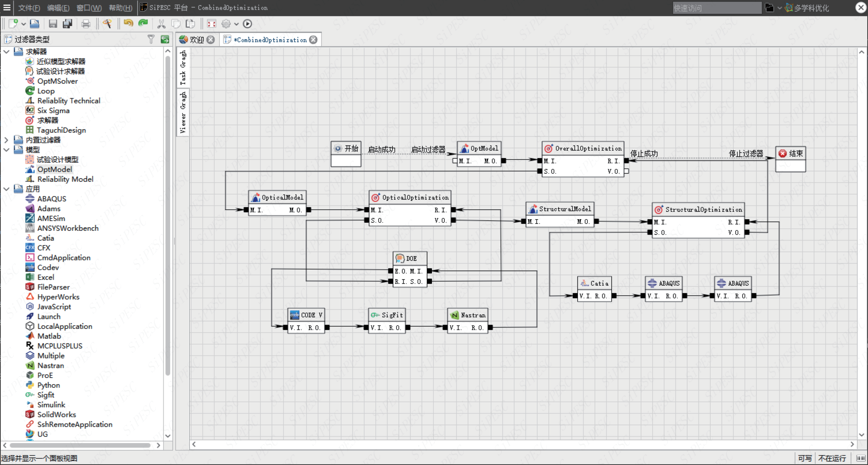Select Python in the application list
This screenshot has width=868, height=465.
click(x=48, y=385)
